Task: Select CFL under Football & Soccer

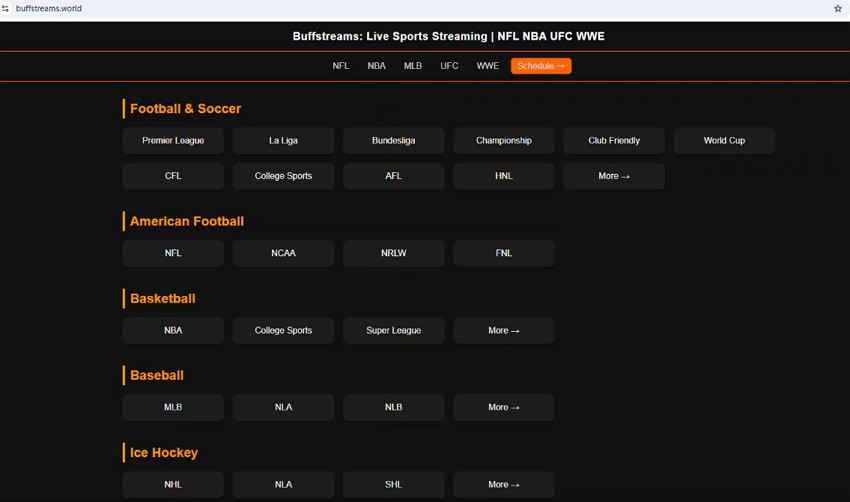Action: 173,176
